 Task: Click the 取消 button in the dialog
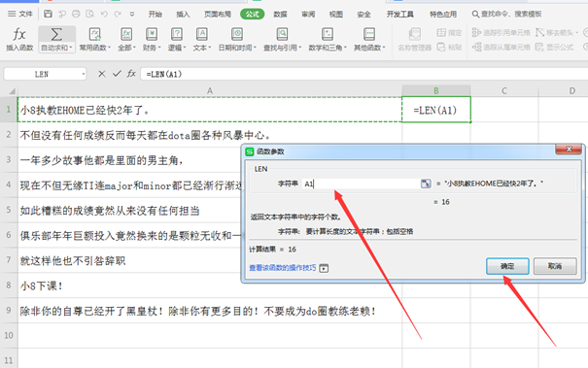pyautogui.click(x=555, y=266)
